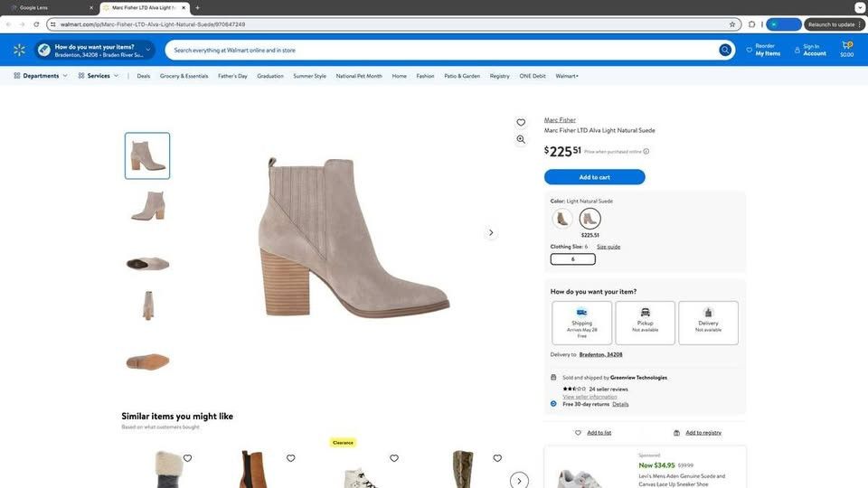Click the Walmart search input field
868x488 pixels.
[x=443, y=51]
